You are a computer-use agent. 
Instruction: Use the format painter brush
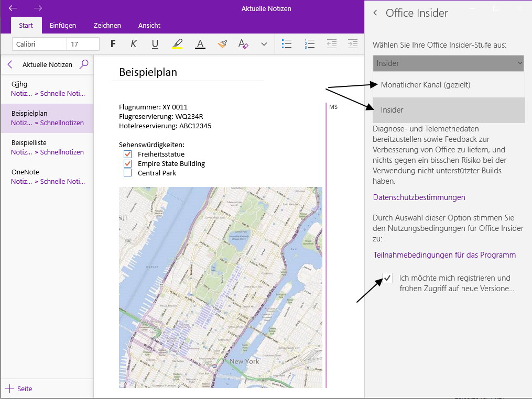click(x=222, y=44)
